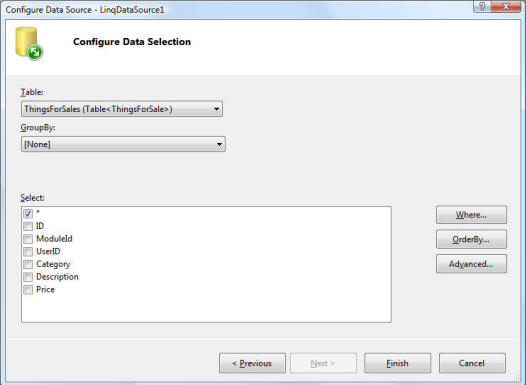
Task: Check the Price column checkbox
Action: tap(28, 290)
